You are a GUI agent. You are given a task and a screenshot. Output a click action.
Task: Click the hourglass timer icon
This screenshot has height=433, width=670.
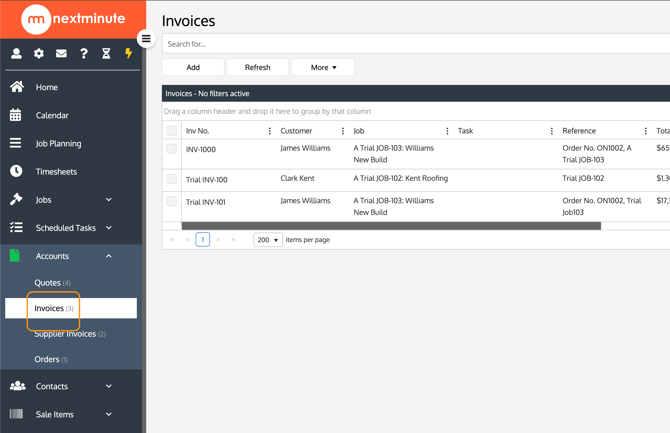[106, 54]
